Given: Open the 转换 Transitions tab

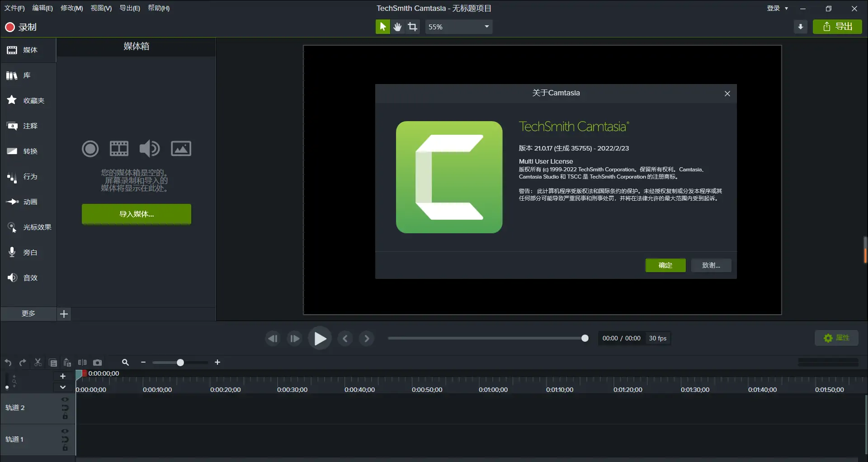Looking at the screenshot, I should pos(28,151).
